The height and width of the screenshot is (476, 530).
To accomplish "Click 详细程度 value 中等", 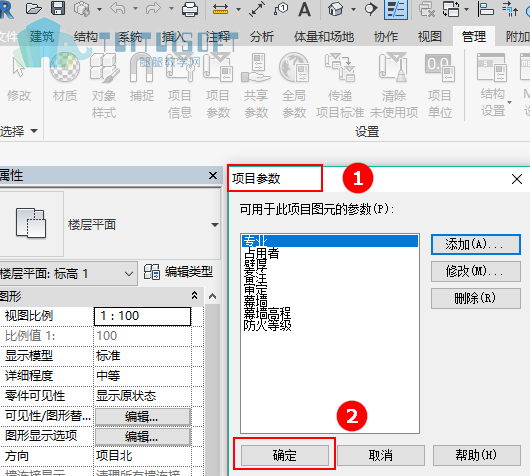I will tap(142, 376).
